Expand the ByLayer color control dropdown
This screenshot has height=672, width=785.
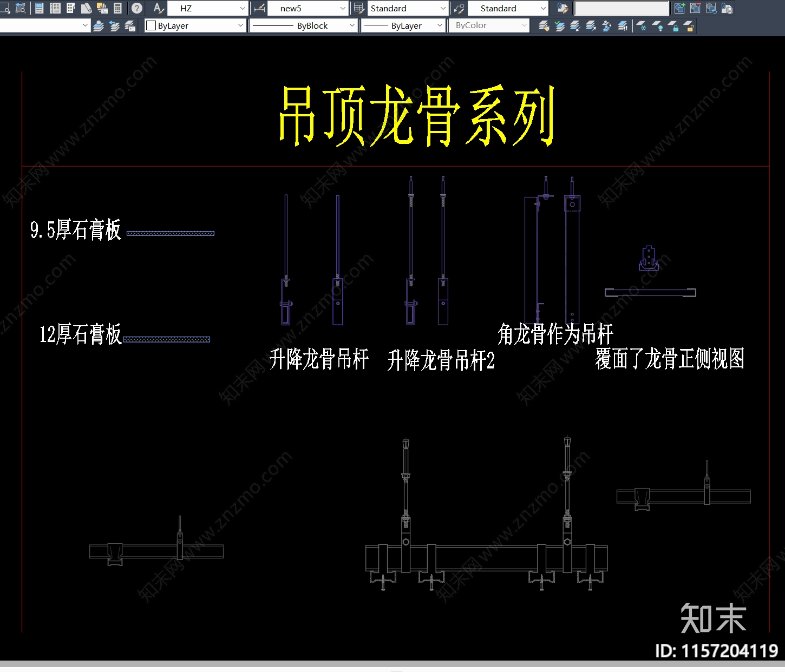coord(240,25)
